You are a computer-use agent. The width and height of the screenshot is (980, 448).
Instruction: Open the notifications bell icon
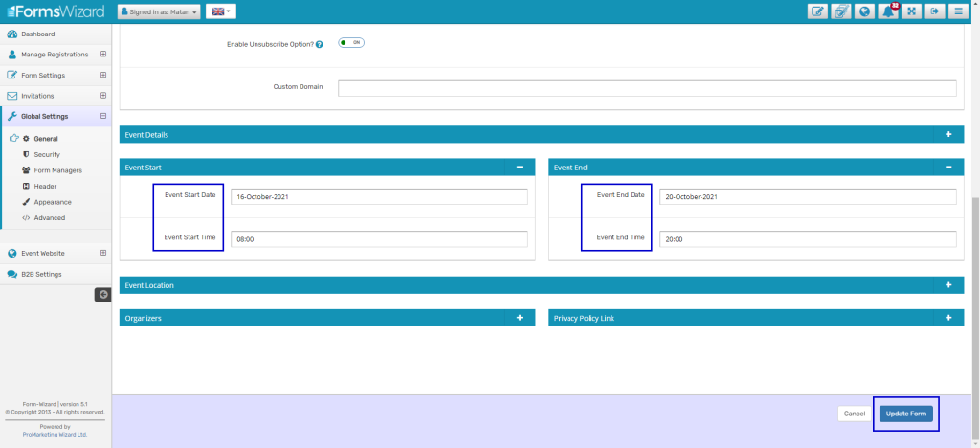[x=889, y=11]
